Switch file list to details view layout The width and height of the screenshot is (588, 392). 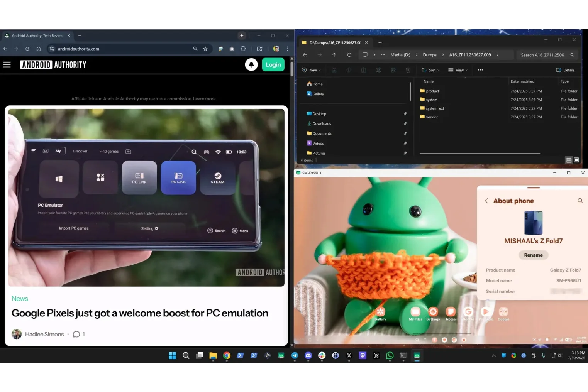coord(569,160)
